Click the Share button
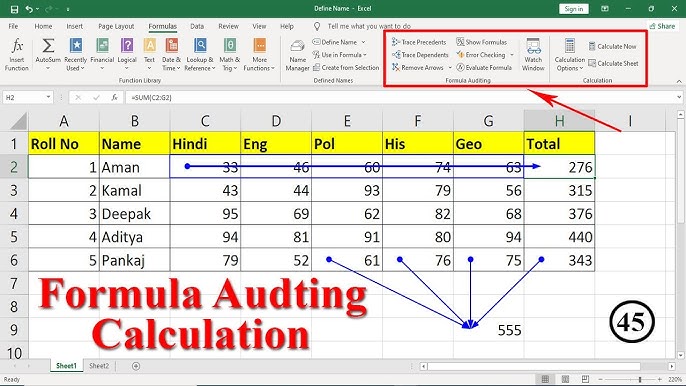Image resolution: width=686 pixels, height=386 pixels. [x=662, y=26]
